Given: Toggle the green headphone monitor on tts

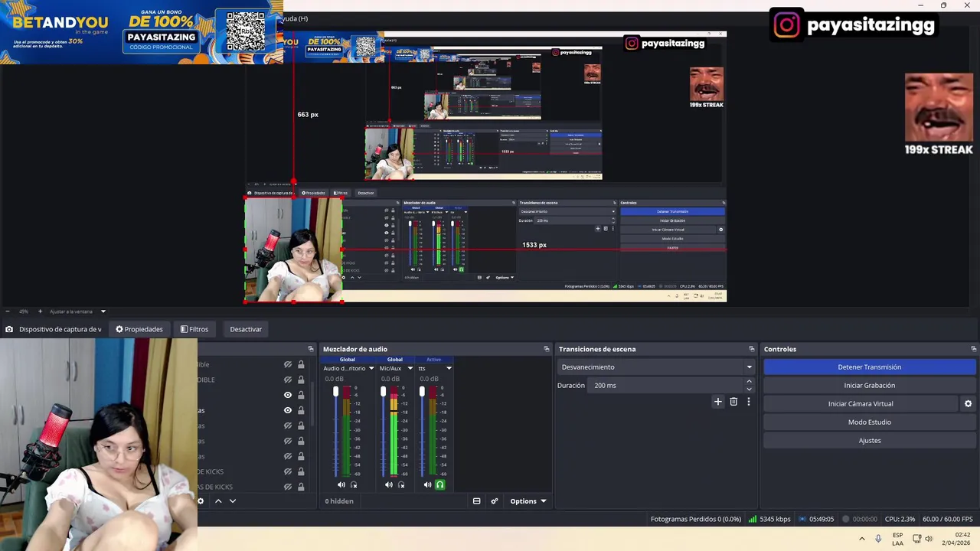Looking at the screenshot, I should pyautogui.click(x=440, y=484).
